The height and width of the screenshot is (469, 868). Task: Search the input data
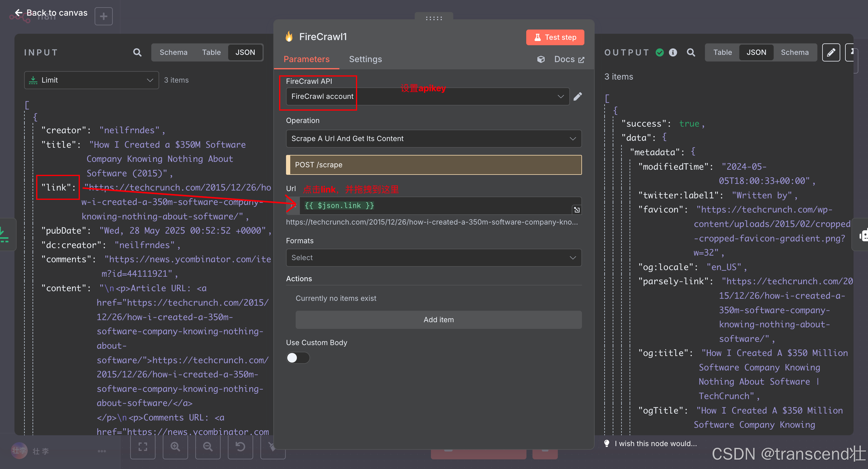(137, 52)
